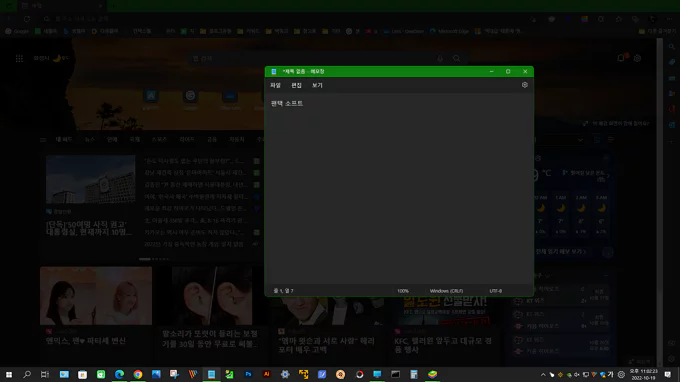Select the 스포츠 tab in Edge feed

coord(159,139)
